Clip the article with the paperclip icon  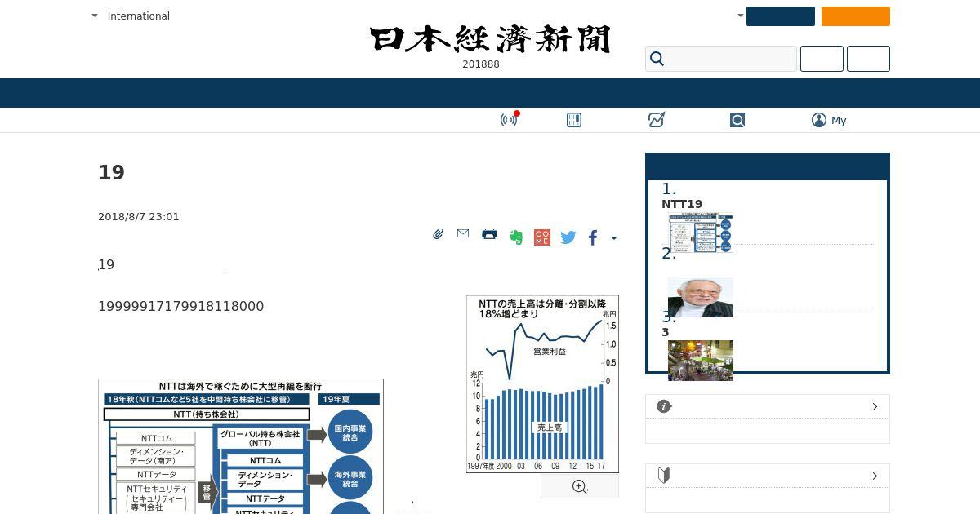pyautogui.click(x=438, y=235)
